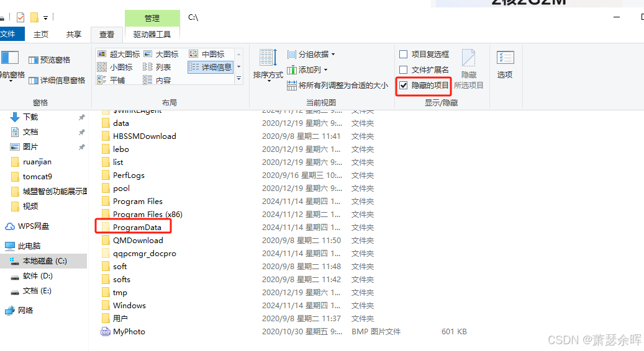
Task: Open 图片 in quick access
Action: 30,147
